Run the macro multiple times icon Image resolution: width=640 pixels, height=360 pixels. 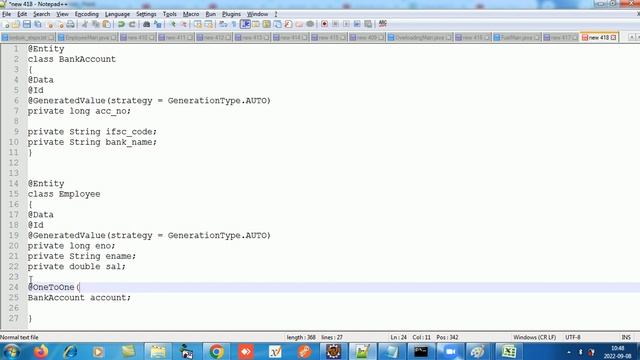coord(357,24)
